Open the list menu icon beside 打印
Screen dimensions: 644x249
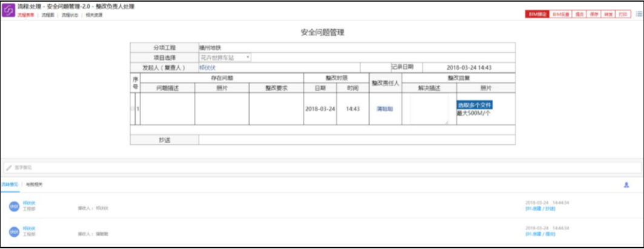[639, 14]
